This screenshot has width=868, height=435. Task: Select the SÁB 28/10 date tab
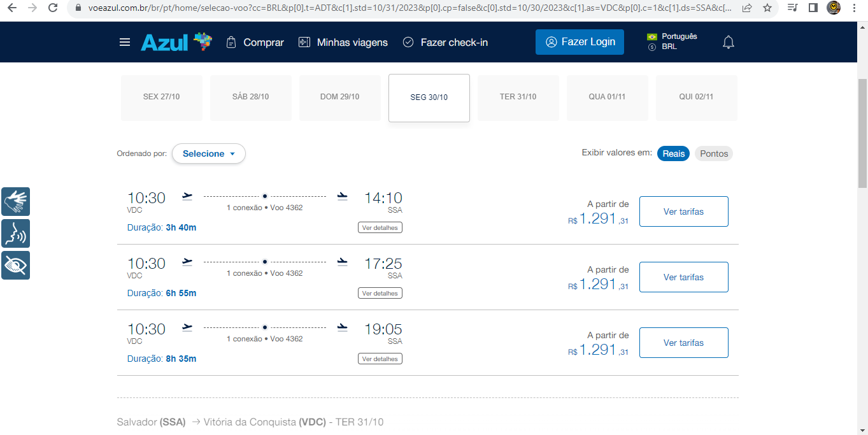[251, 97]
